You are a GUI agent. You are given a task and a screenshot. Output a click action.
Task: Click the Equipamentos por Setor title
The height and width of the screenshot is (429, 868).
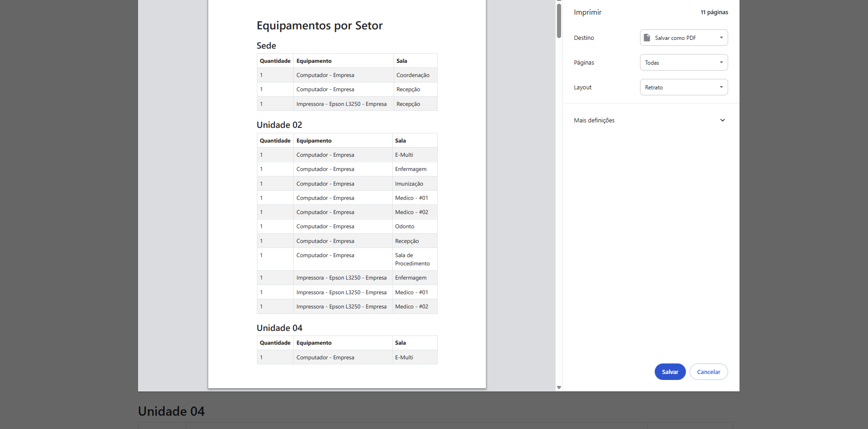[x=320, y=25]
